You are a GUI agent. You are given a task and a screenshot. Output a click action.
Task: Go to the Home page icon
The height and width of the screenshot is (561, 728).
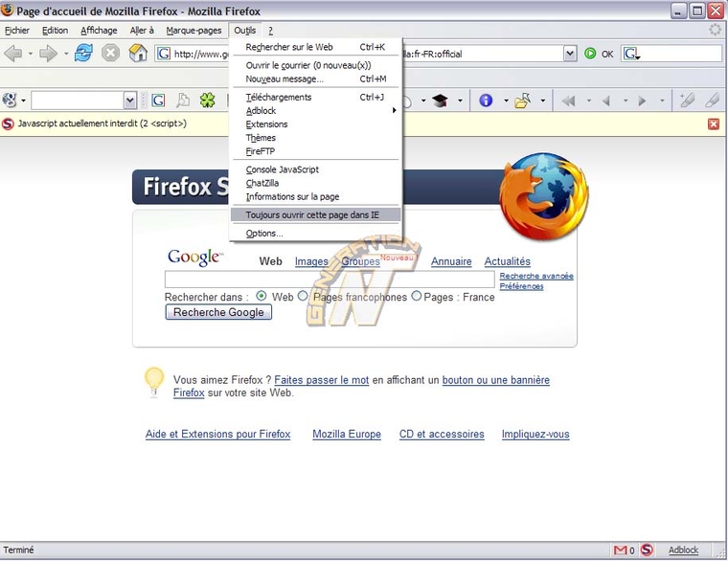pos(138,53)
